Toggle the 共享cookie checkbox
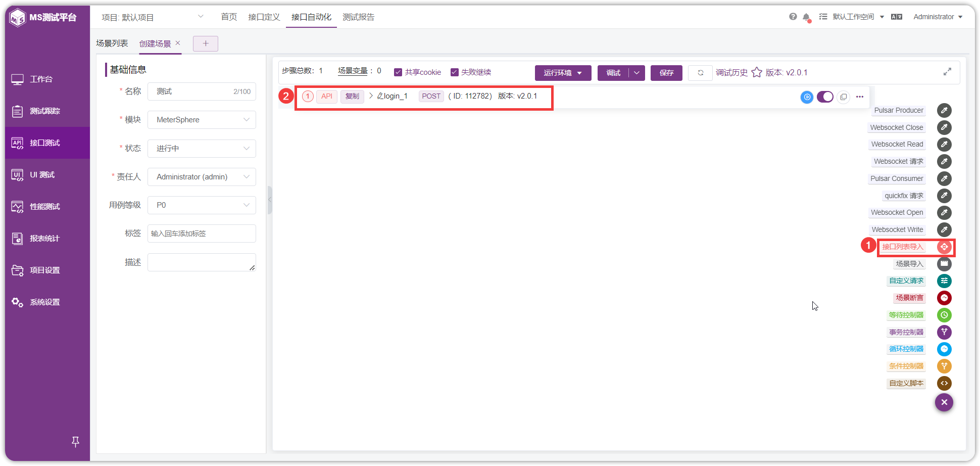The width and height of the screenshot is (980, 466). [x=398, y=72]
